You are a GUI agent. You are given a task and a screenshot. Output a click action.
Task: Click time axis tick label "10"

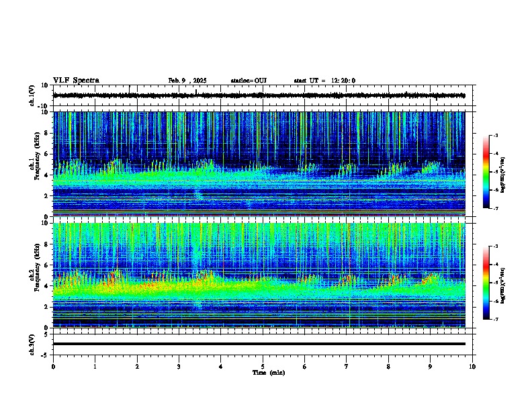(x=472, y=367)
